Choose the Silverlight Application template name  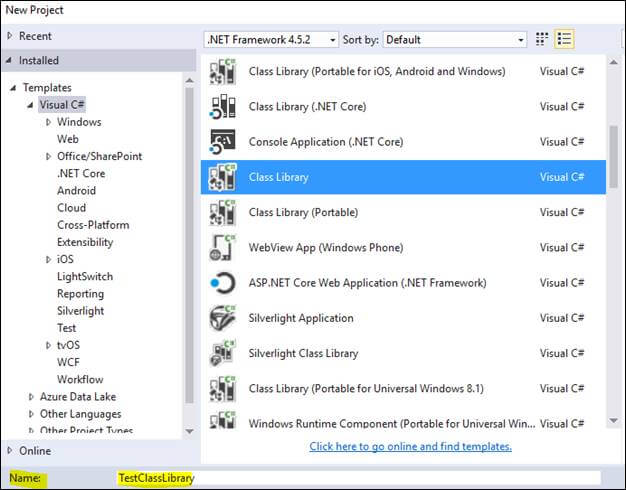click(301, 318)
